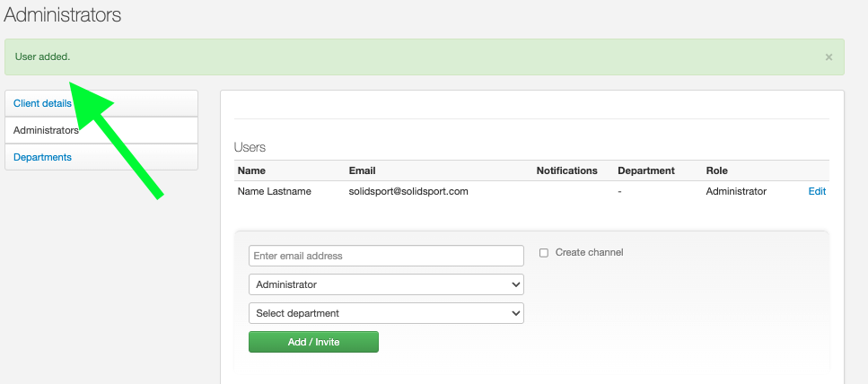Image resolution: width=868 pixels, height=384 pixels.
Task: Open the Administrator role dropdown
Action: tap(386, 284)
